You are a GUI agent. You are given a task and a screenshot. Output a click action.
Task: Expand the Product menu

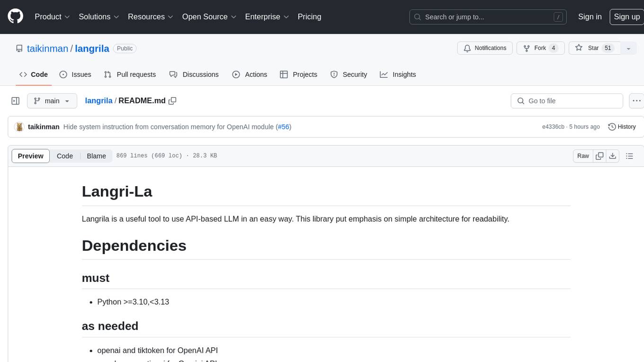[52, 17]
